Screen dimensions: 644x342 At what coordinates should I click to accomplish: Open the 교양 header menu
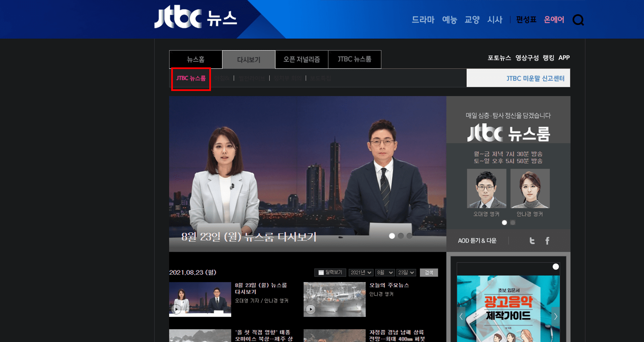[472, 20]
